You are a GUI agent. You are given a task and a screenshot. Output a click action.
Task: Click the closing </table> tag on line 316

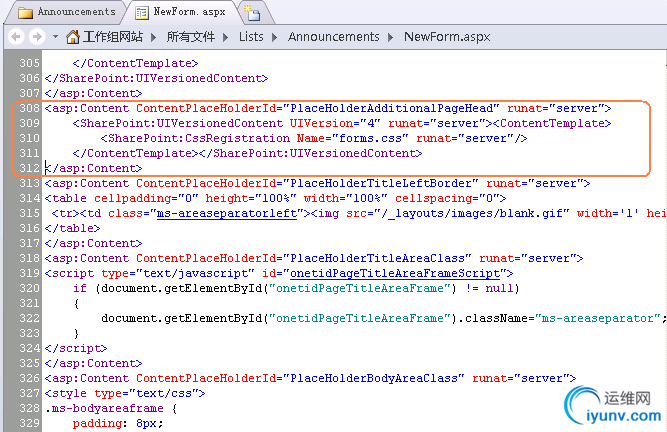[x=72, y=228]
